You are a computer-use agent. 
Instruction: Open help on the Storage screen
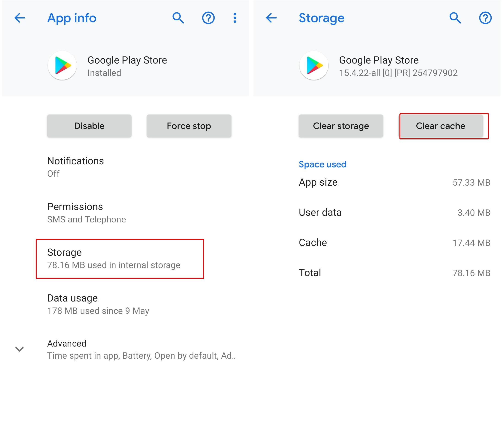(485, 18)
